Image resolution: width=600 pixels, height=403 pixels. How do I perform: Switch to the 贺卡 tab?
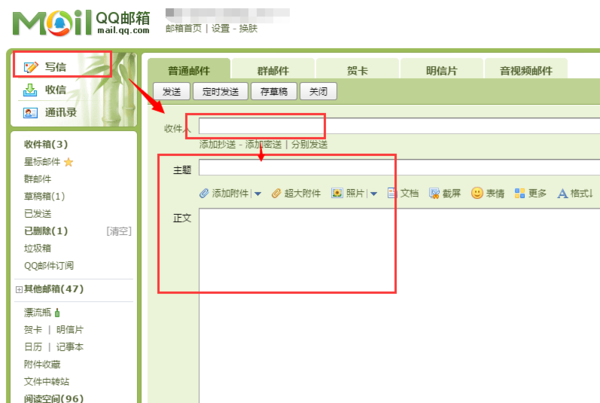(357, 70)
